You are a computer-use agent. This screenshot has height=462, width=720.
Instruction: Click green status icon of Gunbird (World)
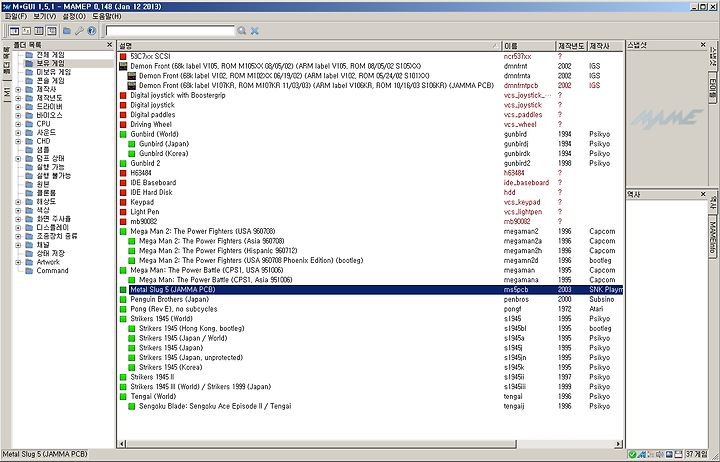click(x=123, y=135)
